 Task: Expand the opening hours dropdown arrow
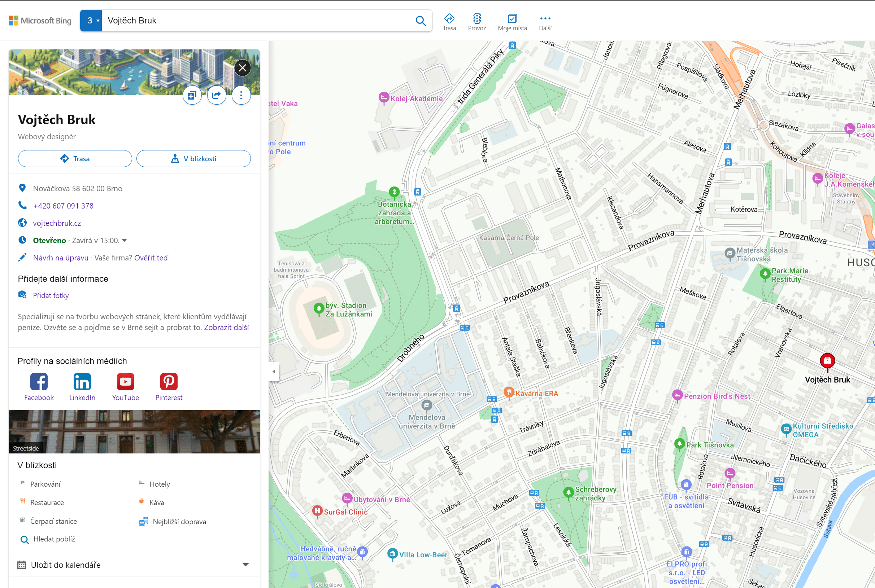click(x=125, y=240)
